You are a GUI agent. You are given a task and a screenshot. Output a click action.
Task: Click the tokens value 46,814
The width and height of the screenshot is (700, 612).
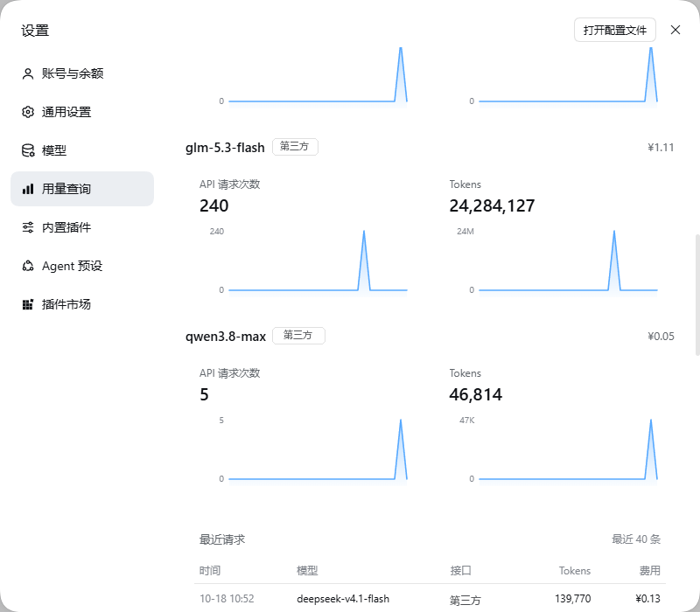tap(475, 395)
